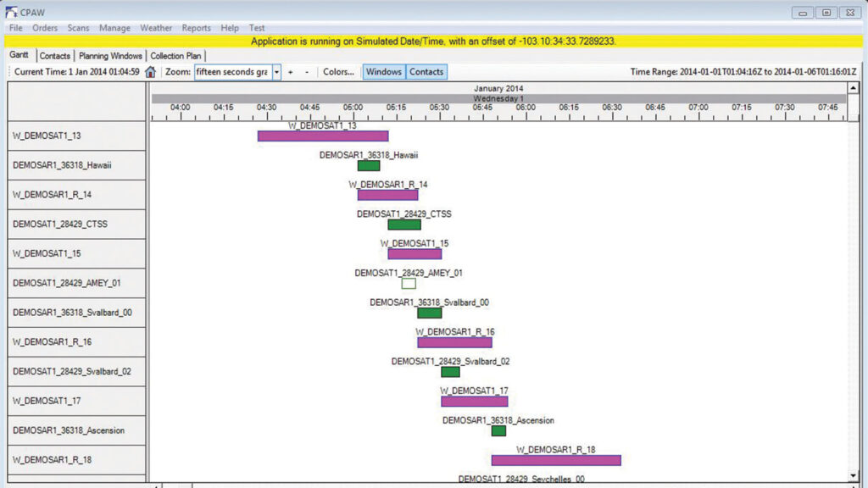Switch to the Collection Plan tab

(x=175, y=56)
